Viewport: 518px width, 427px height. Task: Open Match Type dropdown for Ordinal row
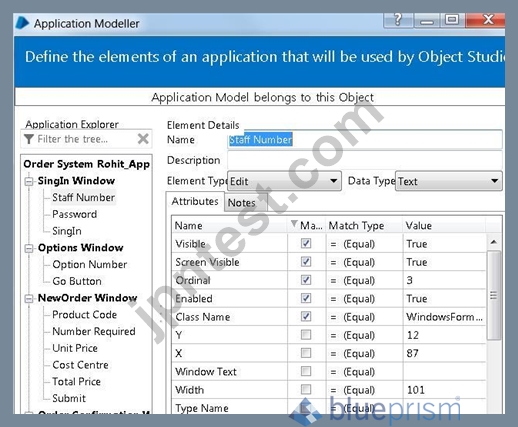[x=364, y=280]
